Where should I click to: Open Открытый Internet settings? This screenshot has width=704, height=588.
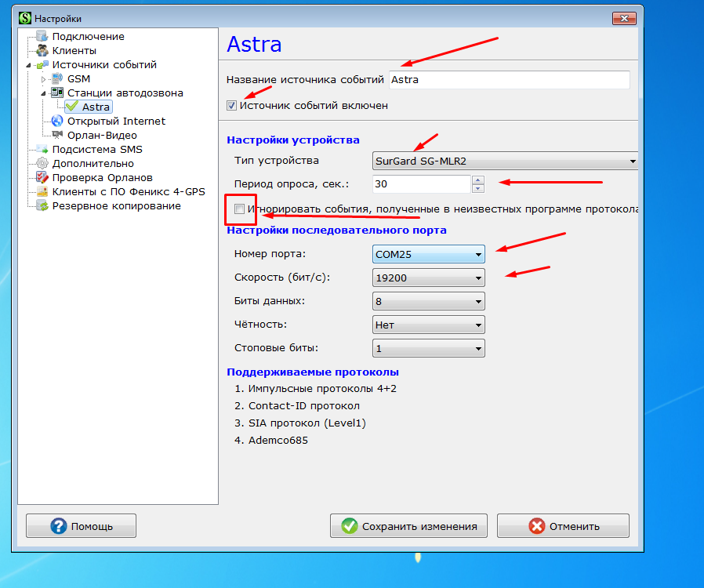[116, 121]
